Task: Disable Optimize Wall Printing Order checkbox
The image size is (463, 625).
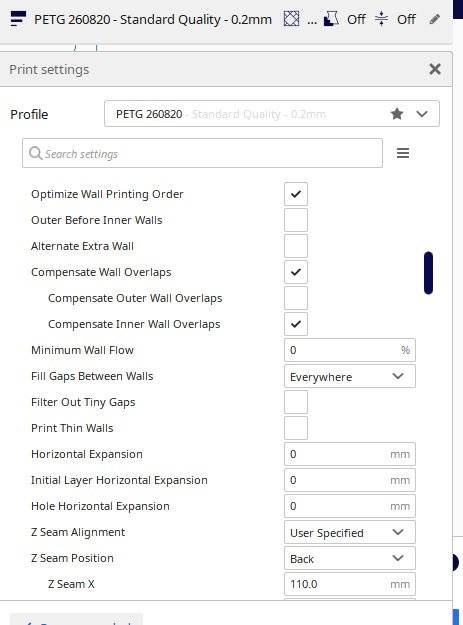Action: coord(296,194)
